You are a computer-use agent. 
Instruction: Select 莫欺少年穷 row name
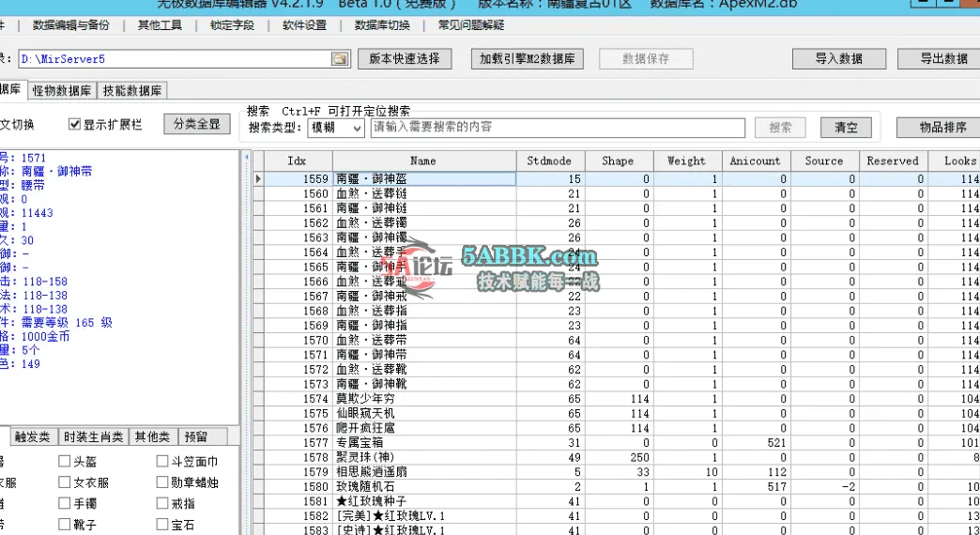tap(424, 399)
